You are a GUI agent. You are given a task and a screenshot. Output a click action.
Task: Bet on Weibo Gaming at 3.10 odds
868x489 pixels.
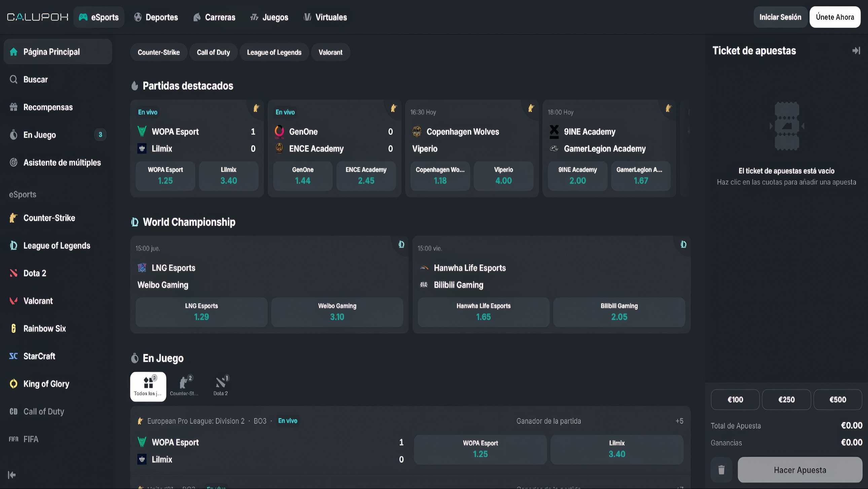pyautogui.click(x=337, y=312)
